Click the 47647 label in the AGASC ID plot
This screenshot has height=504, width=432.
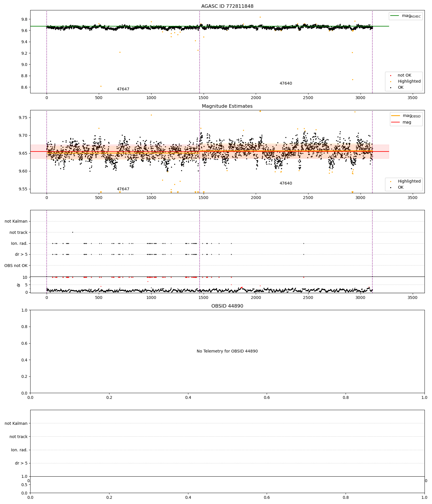(123, 89)
